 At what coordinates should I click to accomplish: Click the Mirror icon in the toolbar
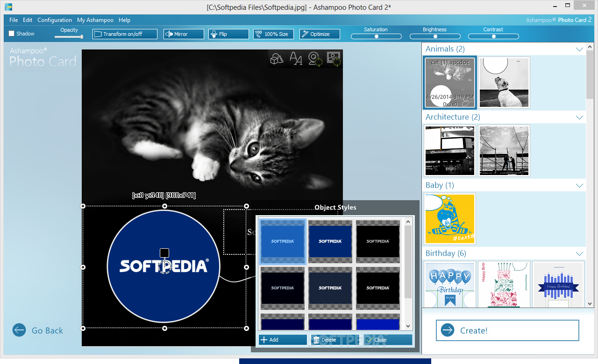(169, 34)
